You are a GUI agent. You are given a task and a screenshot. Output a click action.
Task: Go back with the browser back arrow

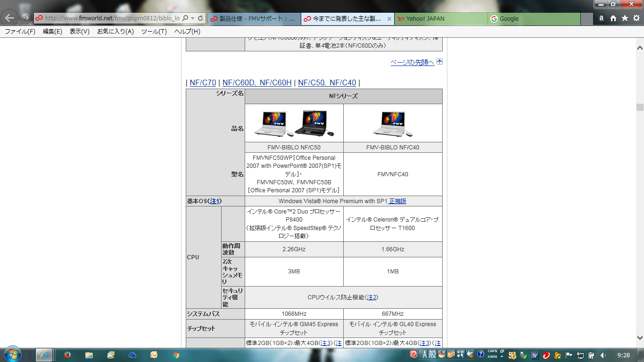10,18
